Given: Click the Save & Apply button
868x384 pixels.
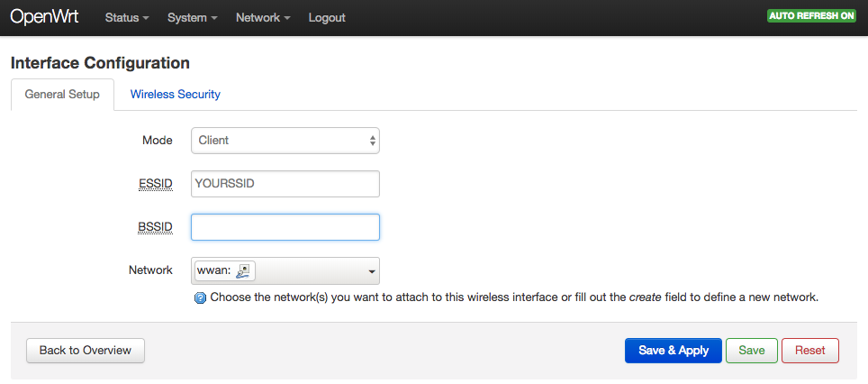Looking at the screenshot, I should pos(674,351).
